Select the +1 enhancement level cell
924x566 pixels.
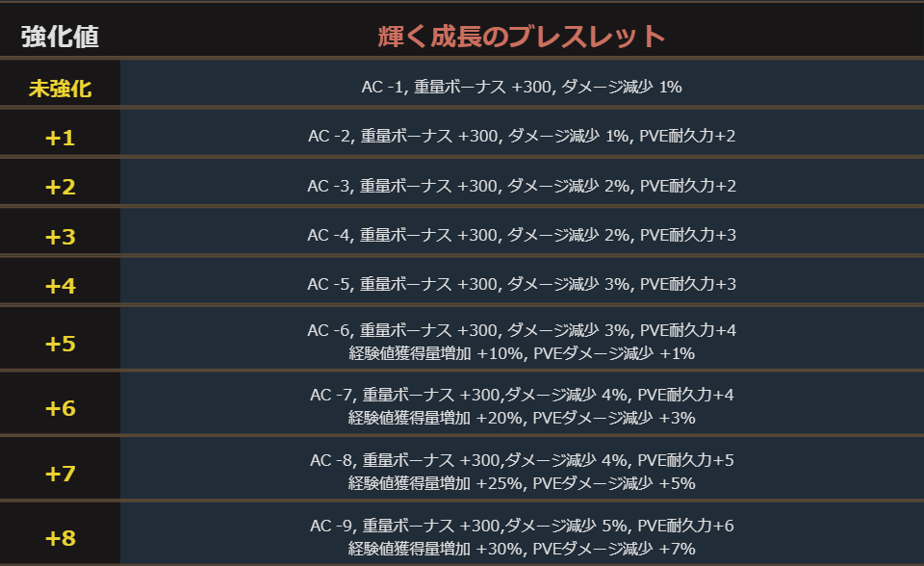pyautogui.click(x=60, y=138)
